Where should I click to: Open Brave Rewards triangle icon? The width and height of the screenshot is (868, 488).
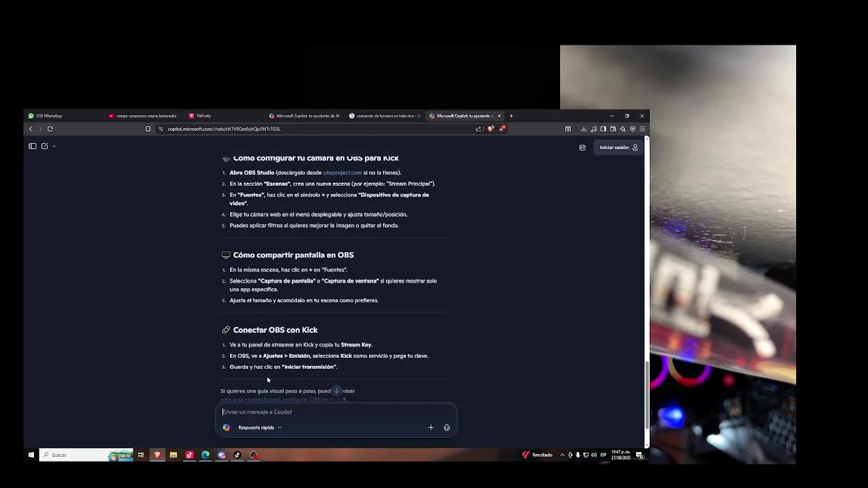(502, 129)
